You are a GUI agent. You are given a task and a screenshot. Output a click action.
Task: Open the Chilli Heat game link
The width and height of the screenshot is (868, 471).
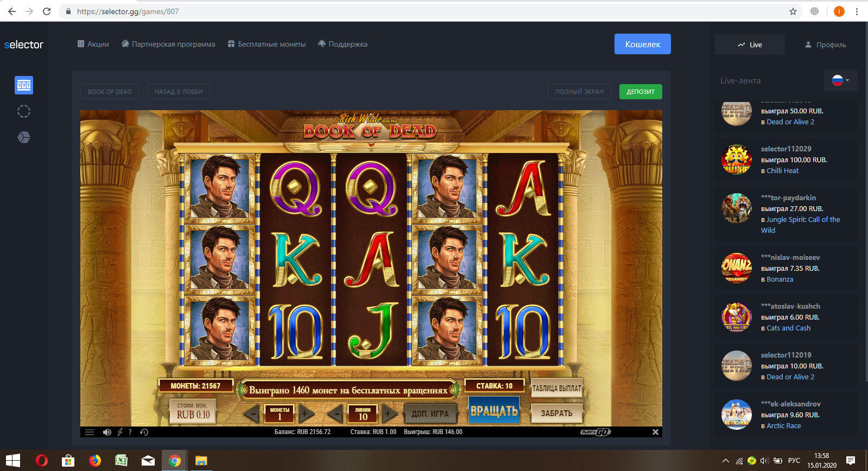[783, 171]
